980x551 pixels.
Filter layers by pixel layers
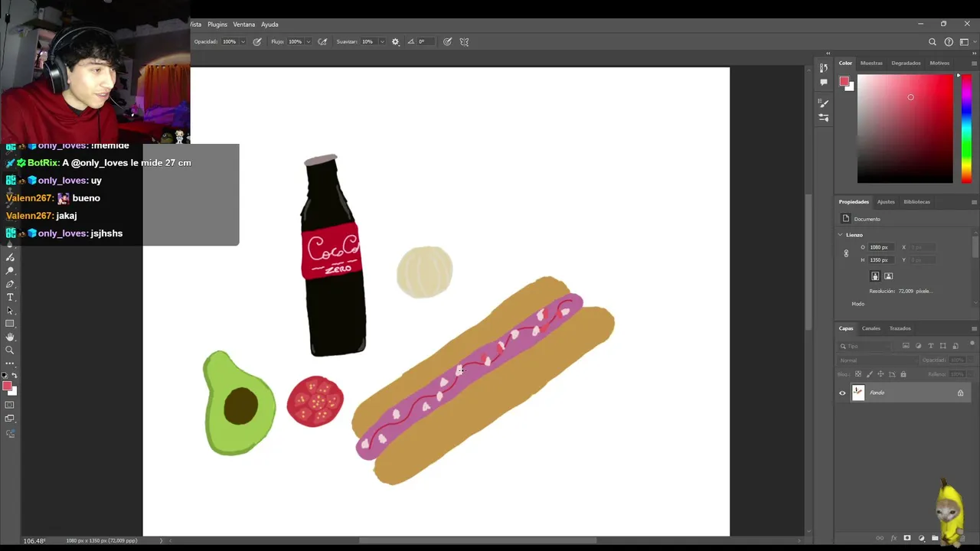coord(906,346)
